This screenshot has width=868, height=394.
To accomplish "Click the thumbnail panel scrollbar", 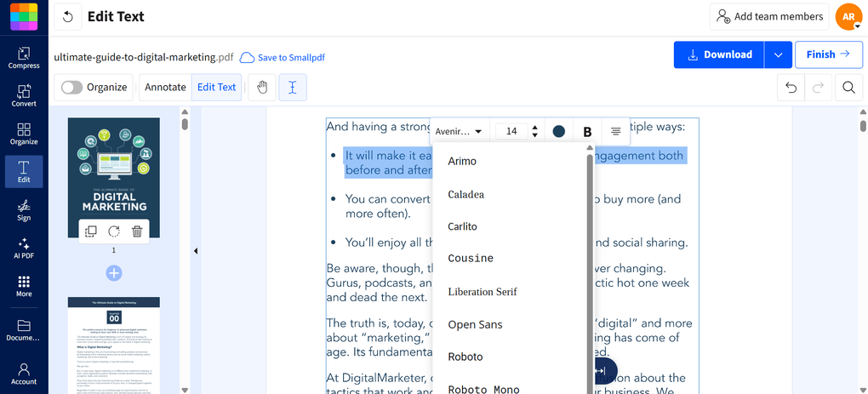I will (185, 124).
